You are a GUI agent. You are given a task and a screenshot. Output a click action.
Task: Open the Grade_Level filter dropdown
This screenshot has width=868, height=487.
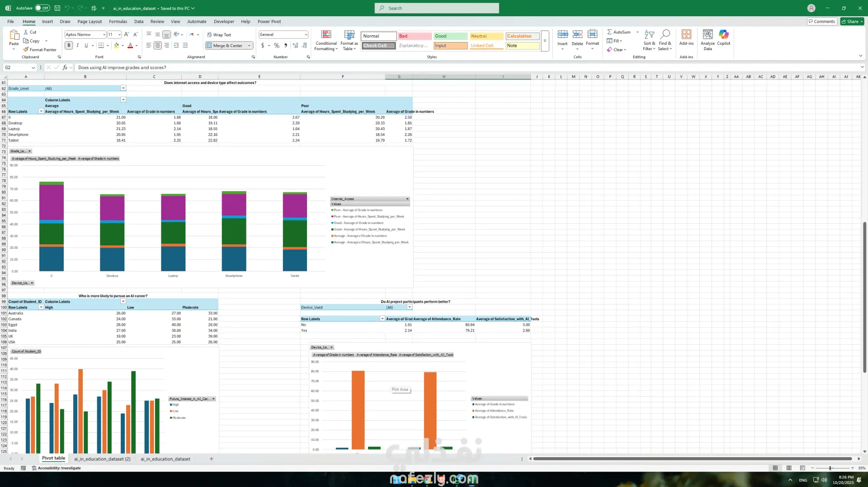(123, 88)
